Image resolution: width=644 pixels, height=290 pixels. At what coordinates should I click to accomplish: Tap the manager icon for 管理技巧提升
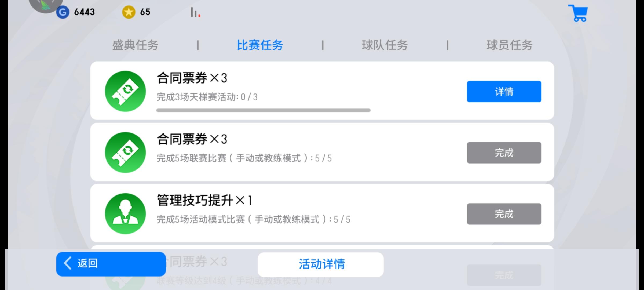(125, 214)
